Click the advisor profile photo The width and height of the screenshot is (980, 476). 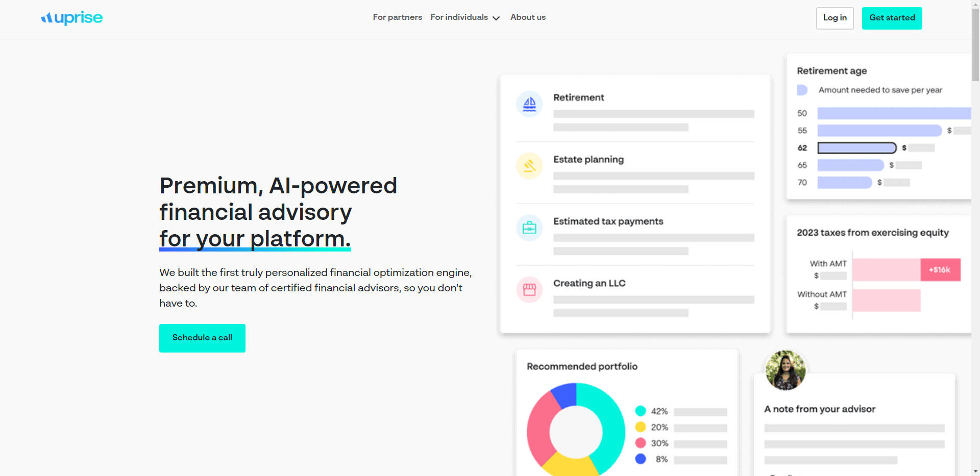click(x=786, y=370)
